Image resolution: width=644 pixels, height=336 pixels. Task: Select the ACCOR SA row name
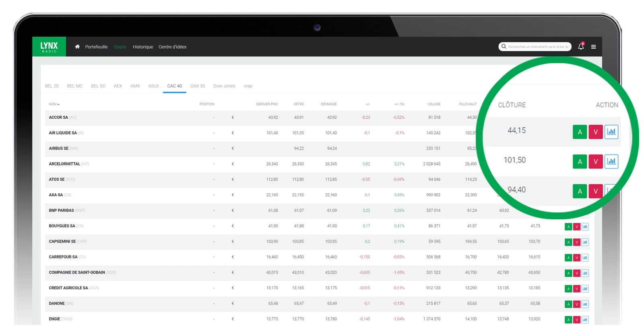(x=58, y=117)
